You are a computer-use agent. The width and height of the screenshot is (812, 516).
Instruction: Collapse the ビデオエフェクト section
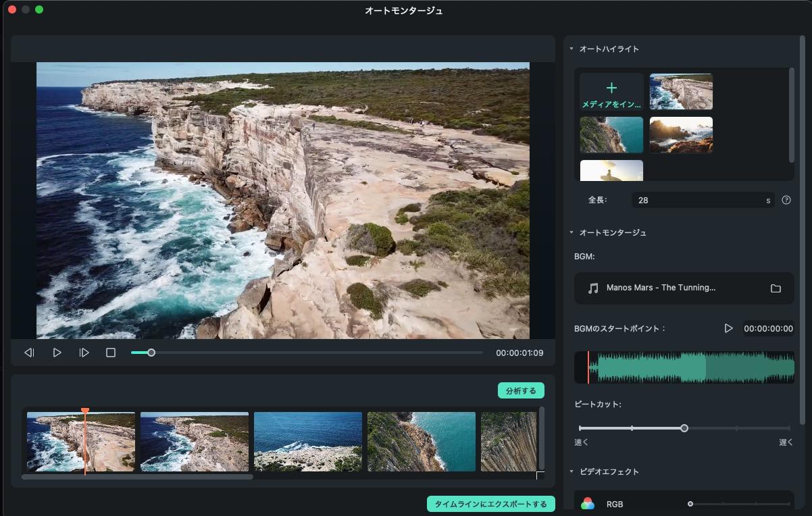[572, 472]
